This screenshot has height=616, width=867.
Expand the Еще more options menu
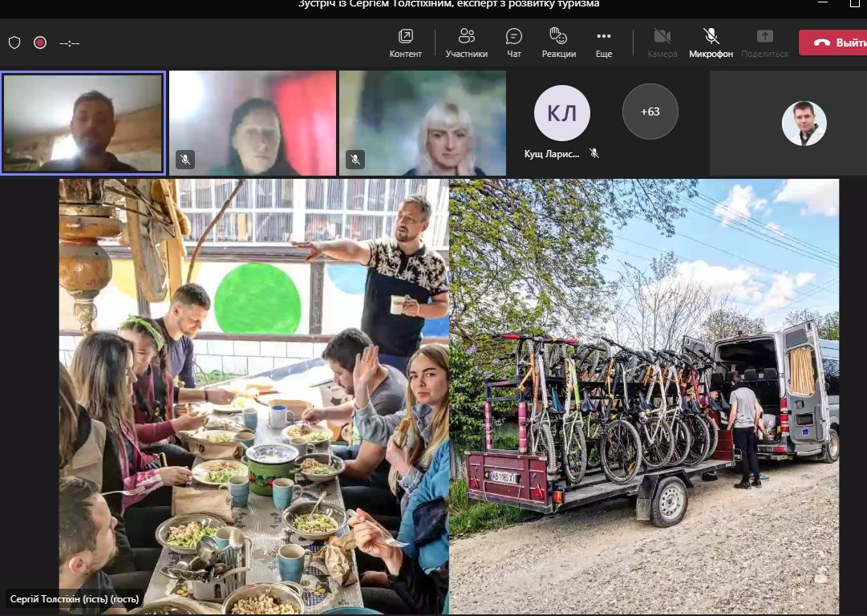pos(604,43)
